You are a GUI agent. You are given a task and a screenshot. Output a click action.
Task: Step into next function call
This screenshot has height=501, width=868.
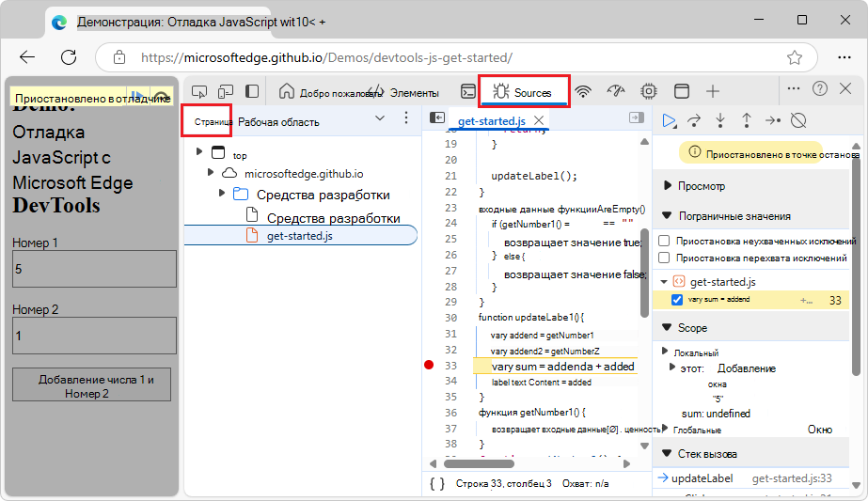(720, 120)
